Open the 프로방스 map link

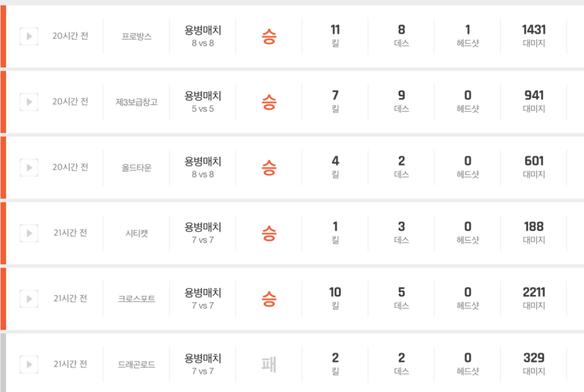(136, 36)
